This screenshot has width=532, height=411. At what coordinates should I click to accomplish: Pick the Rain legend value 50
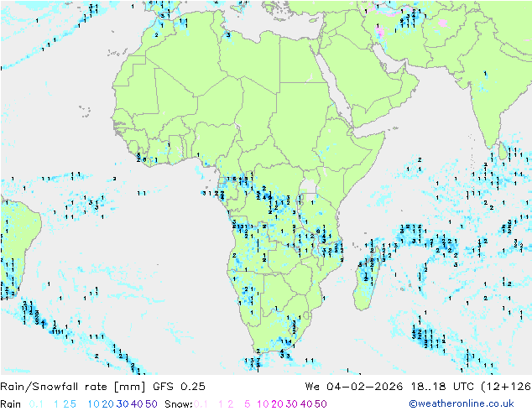[x=151, y=404]
